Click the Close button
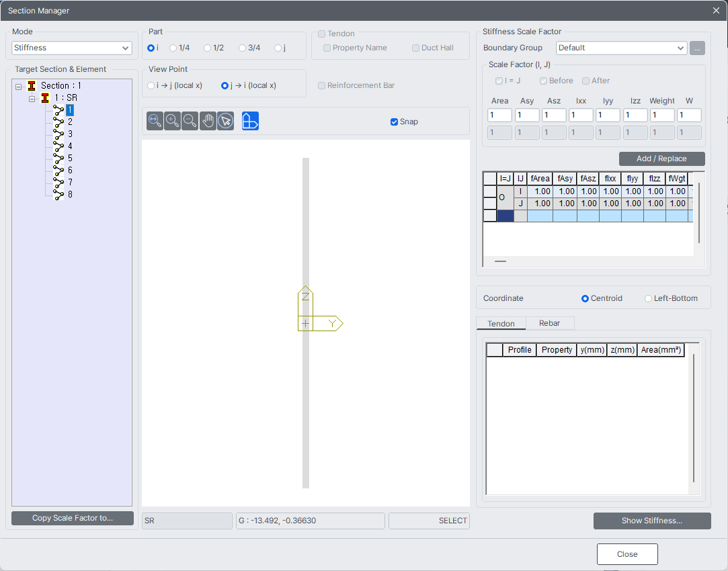This screenshot has height=571, width=728. (x=627, y=554)
